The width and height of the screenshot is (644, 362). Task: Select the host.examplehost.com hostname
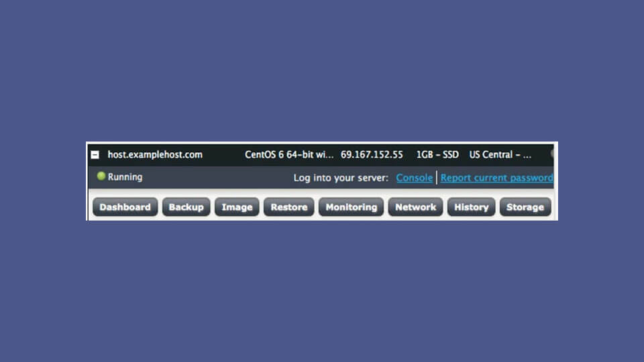point(155,155)
